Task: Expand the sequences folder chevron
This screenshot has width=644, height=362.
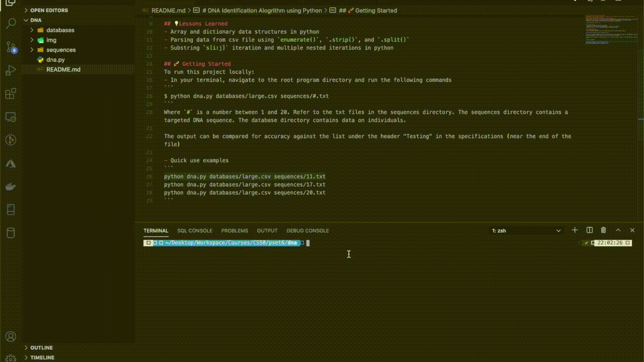Action: pyautogui.click(x=32, y=50)
